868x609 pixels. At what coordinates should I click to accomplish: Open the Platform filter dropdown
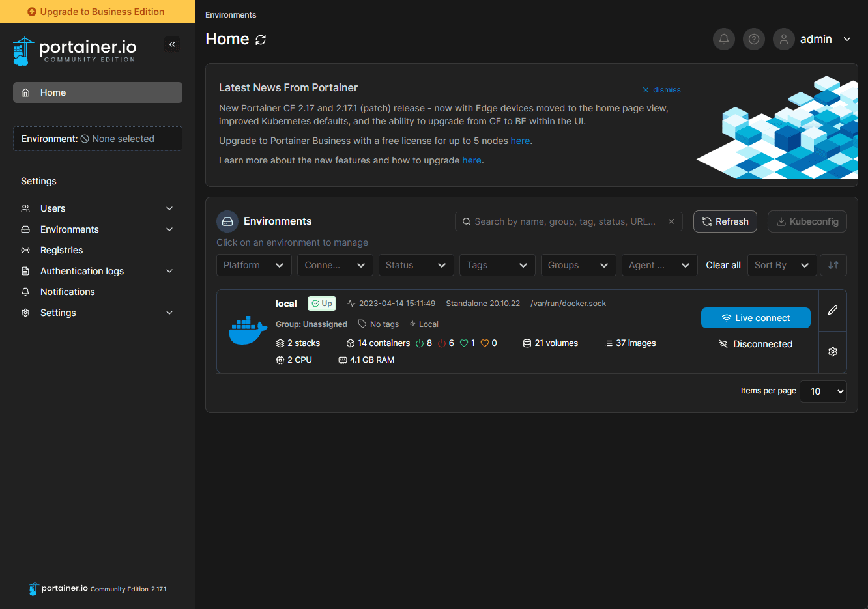tap(254, 265)
